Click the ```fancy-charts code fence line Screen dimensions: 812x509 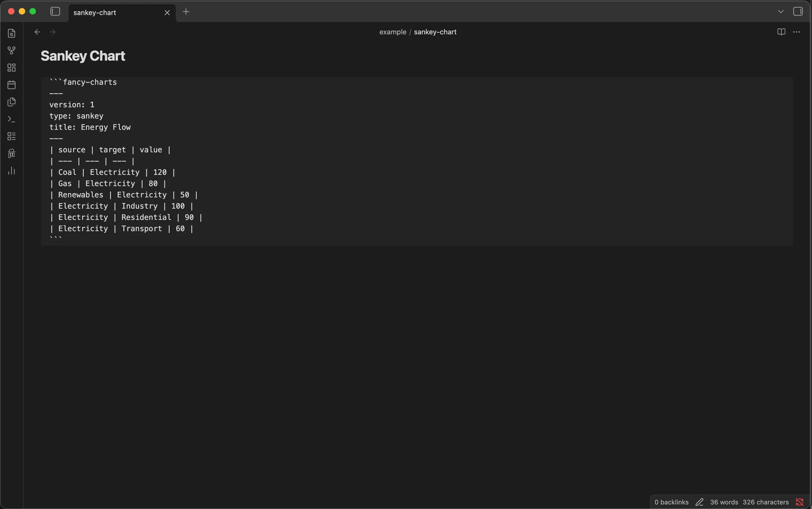click(x=83, y=82)
